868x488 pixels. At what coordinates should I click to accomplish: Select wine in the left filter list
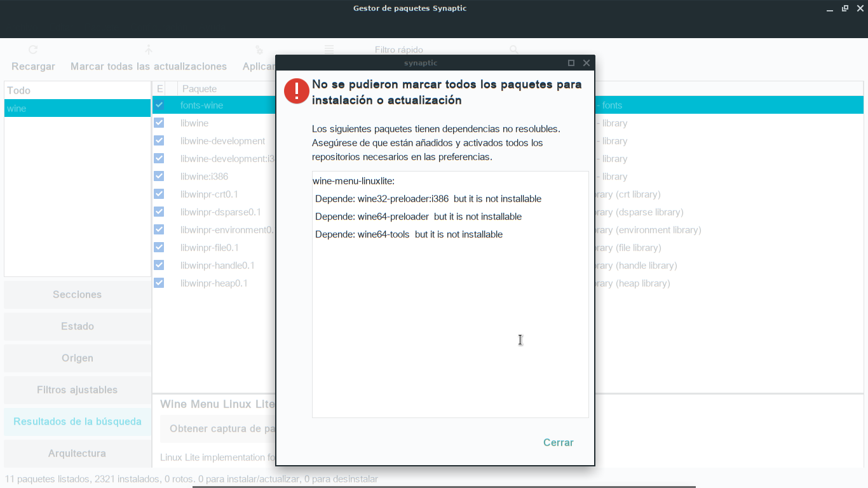click(78, 108)
